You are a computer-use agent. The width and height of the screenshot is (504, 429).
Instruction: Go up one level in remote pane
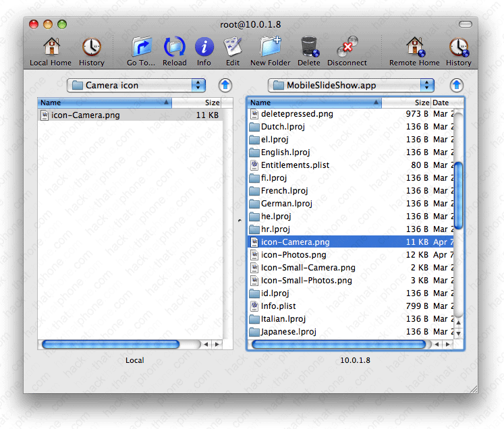(457, 85)
